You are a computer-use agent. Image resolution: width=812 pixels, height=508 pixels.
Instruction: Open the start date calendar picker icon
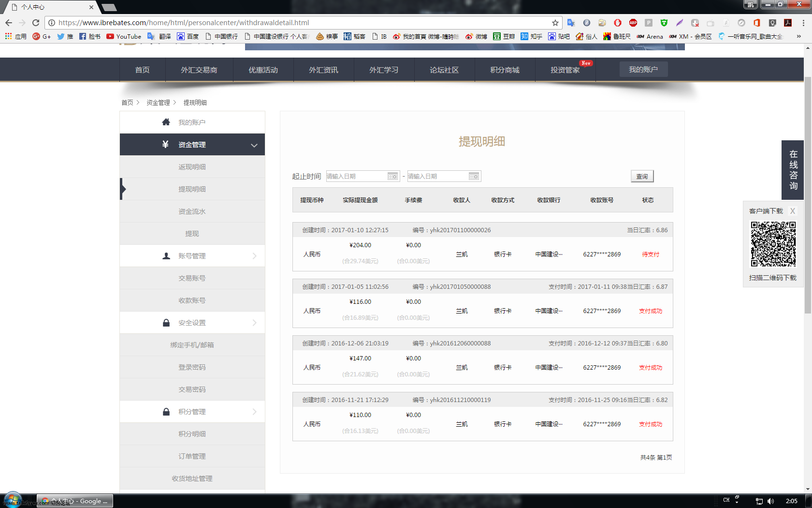coord(392,177)
